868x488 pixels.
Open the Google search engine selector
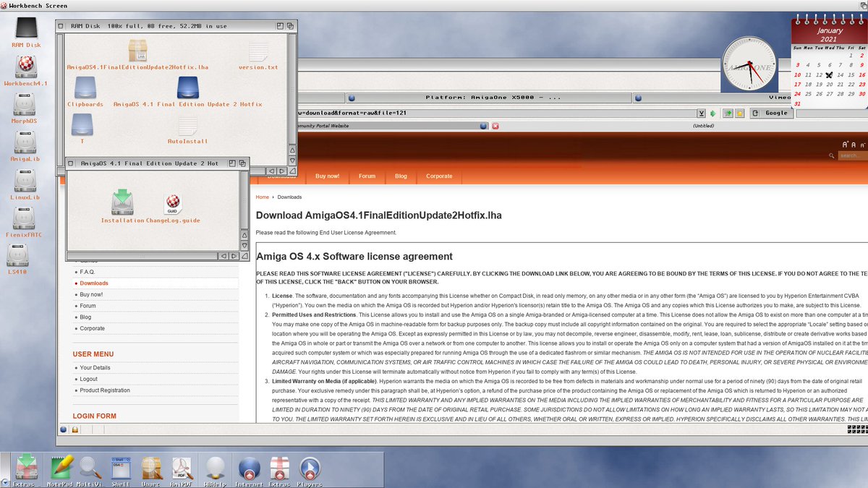pos(772,114)
